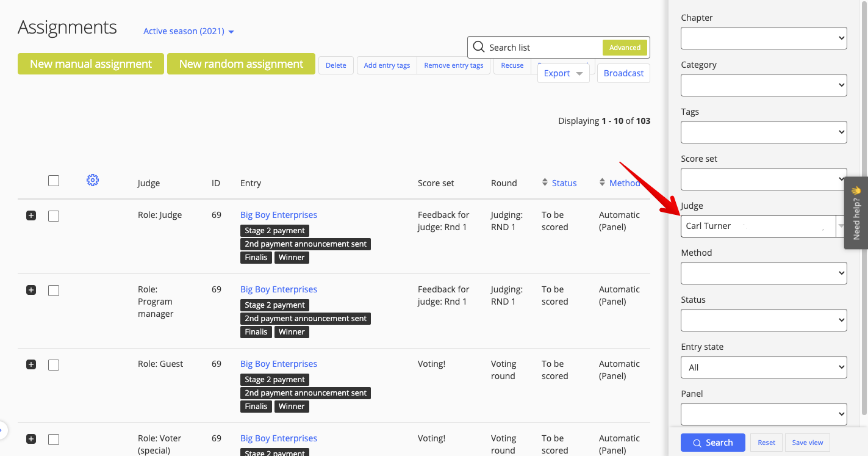
Task: Click into the Search list text field
Action: pyautogui.click(x=543, y=47)
